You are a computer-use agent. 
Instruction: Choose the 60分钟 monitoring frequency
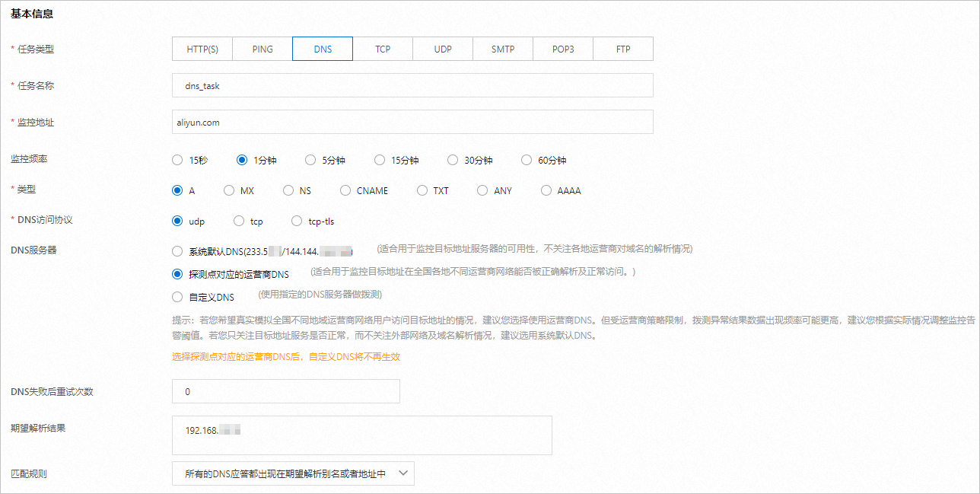coord(527,160)
